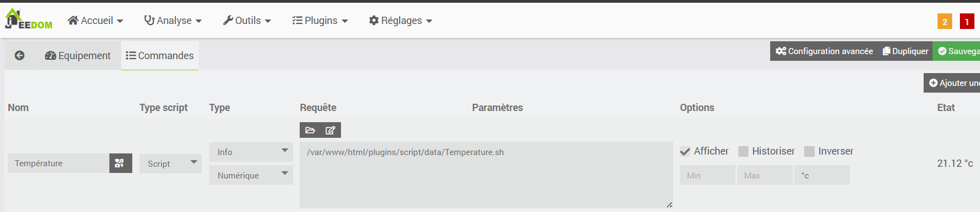
Task: Switch to the Equipement tab
Action: click(x=78, y=55)
